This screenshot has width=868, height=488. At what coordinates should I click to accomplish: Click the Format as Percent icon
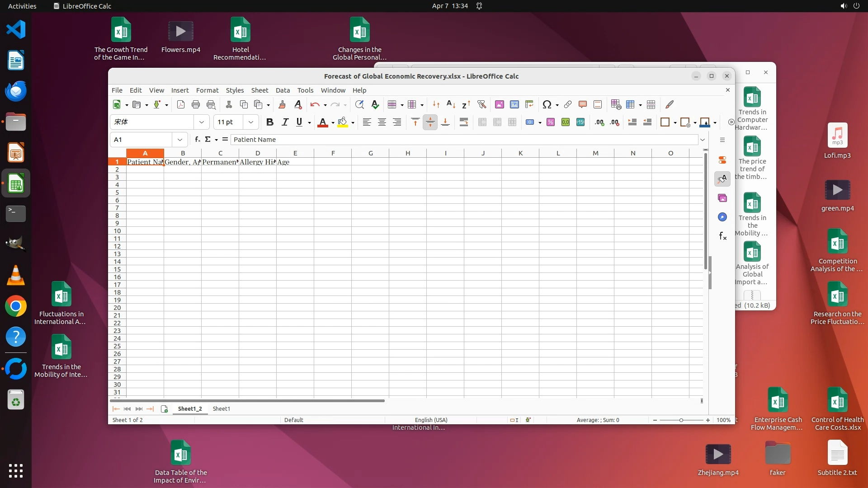pos(551,122)
